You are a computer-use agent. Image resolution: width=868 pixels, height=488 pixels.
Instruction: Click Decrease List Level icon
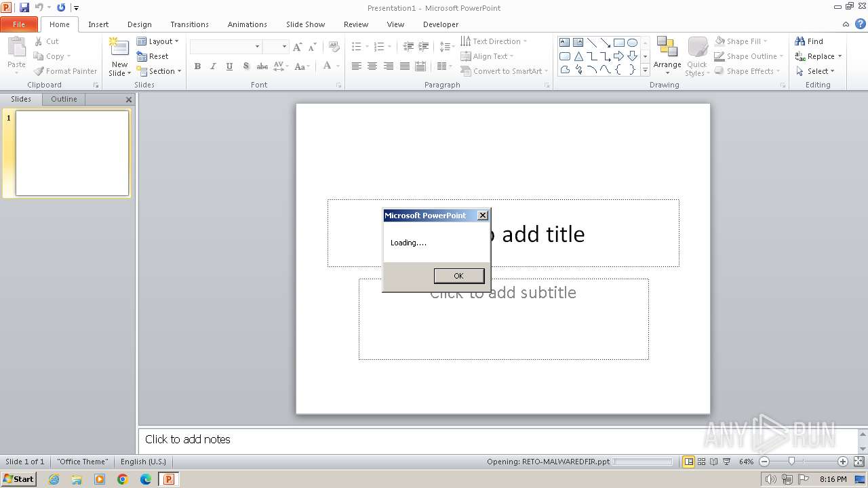click(x=408, y=47)
